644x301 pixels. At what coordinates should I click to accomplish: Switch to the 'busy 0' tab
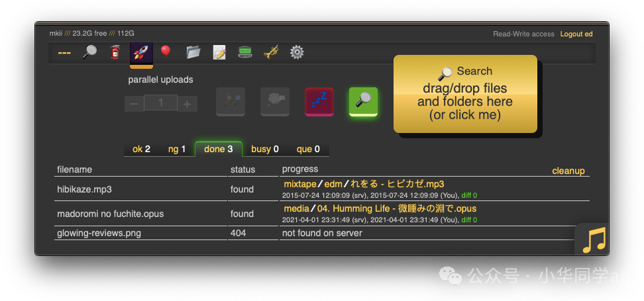pyautogui.click(x=265, y=150)
